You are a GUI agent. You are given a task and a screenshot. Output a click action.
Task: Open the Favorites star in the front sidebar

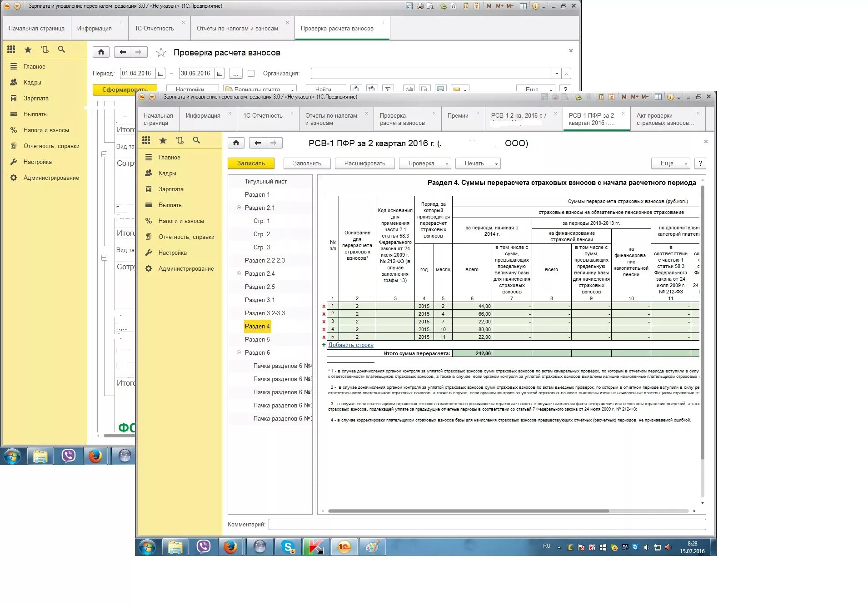[163, 140]
